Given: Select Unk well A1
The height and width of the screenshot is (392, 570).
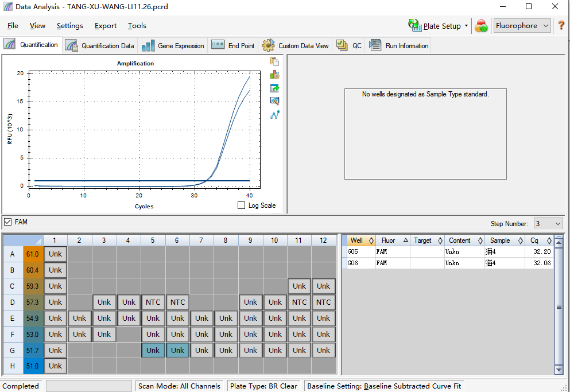Looking at the screenshot, I should 55,254.
